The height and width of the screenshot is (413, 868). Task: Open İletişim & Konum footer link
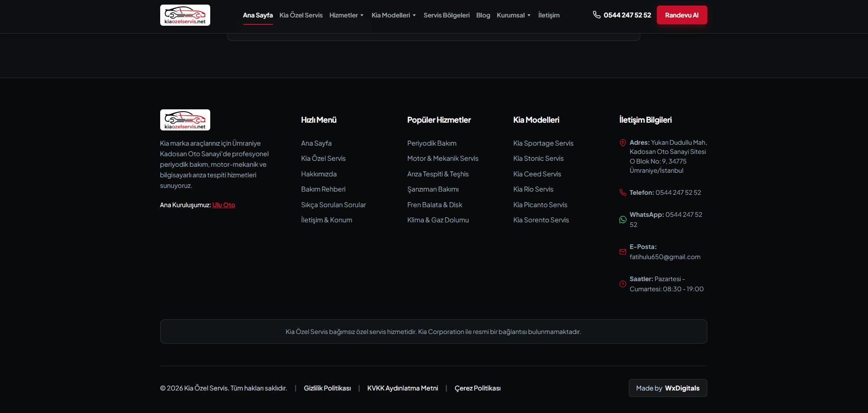point(327,220)
